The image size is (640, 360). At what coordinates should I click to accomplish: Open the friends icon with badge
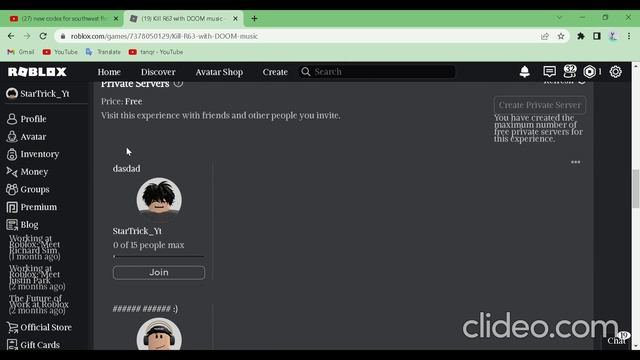coord(570,71)
